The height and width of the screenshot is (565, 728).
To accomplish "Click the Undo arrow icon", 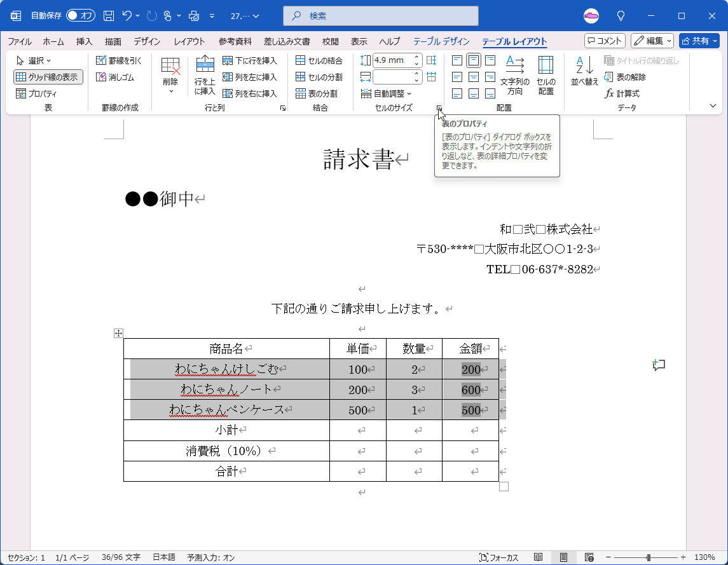I will 127,16.
